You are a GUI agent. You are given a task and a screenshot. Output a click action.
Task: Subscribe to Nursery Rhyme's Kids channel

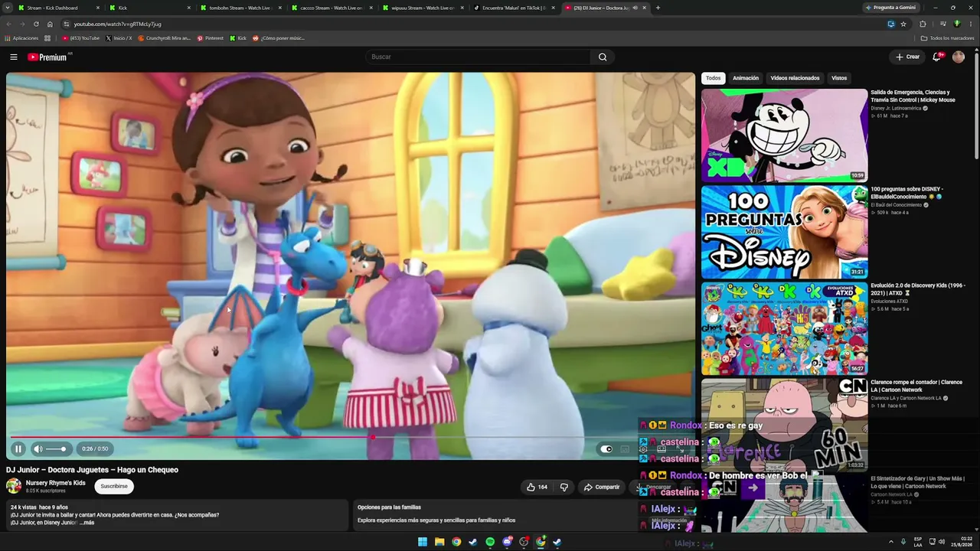(x=114, y=486)
